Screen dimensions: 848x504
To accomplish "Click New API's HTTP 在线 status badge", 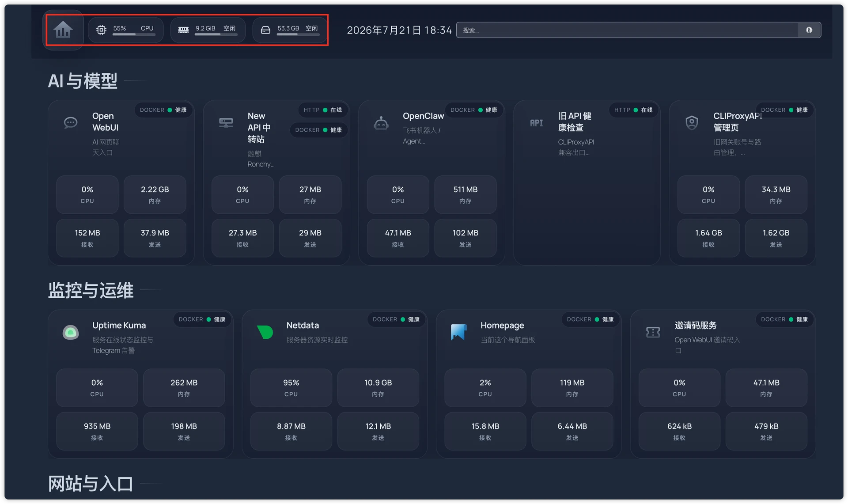I will [323, 110].
